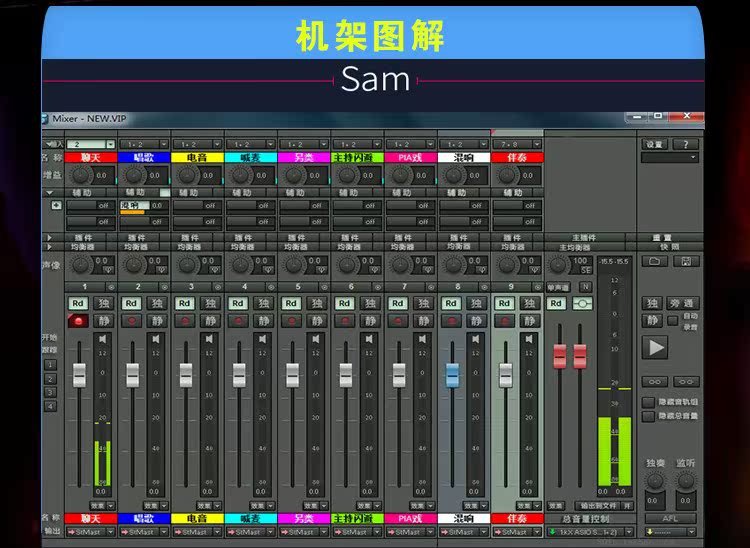Toggle phase invert on channel 3 pan

[216, 270]
